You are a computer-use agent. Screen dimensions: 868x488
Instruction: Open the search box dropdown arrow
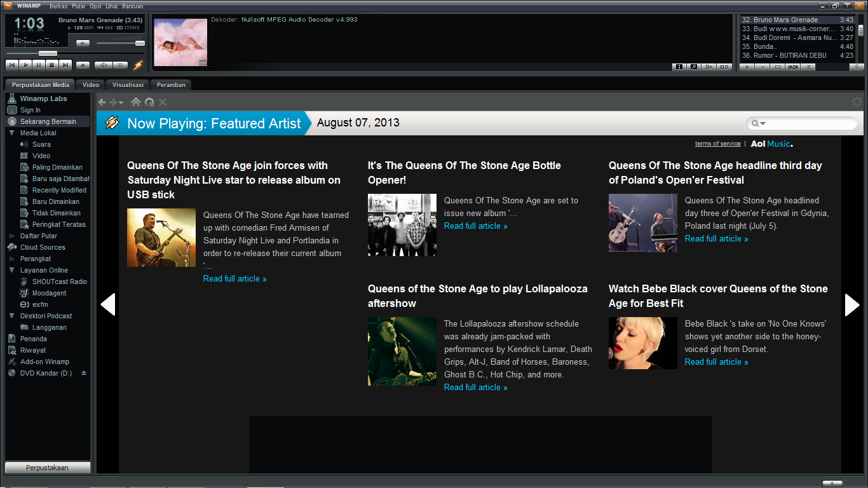[x=763, y=124]
